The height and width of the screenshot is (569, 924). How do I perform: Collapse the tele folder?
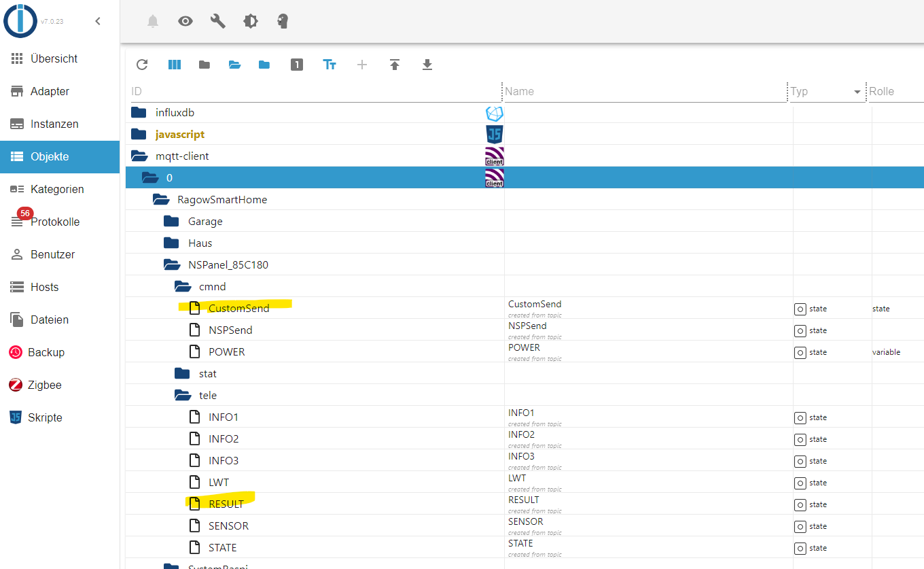tap(183, 395)
